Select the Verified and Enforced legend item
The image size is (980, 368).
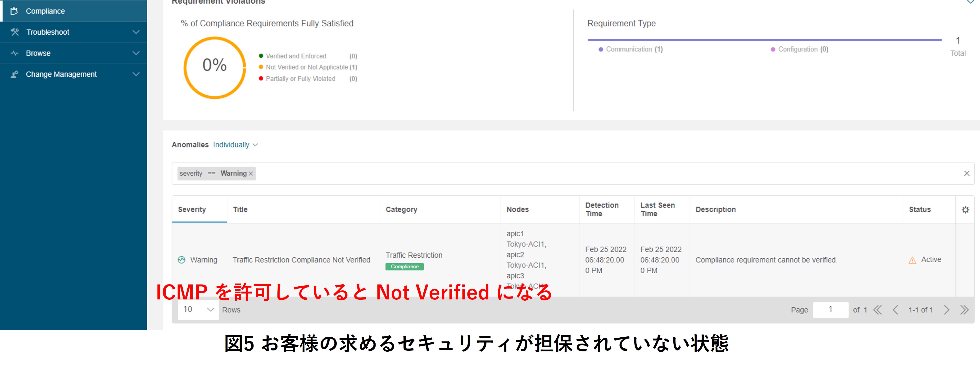(308, 56)
